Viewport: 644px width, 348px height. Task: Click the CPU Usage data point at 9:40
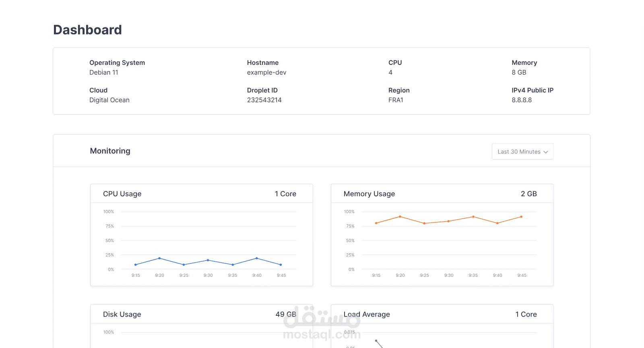point(257,258)
